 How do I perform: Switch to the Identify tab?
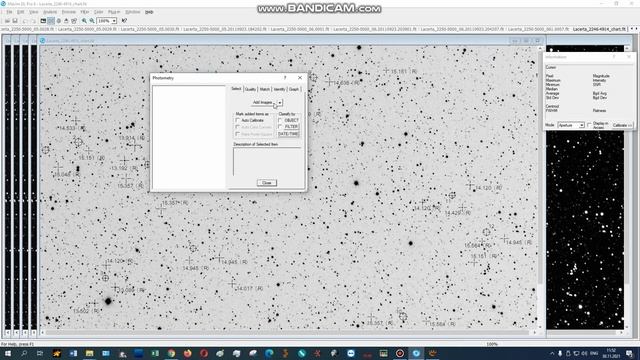[x=280, y=89]
